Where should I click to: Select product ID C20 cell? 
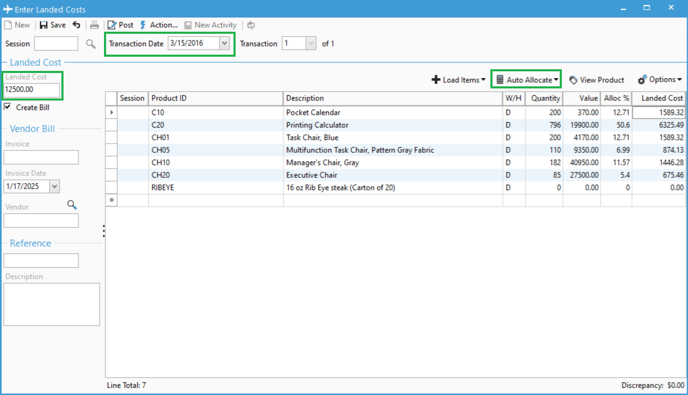click(x=215, y=125)
